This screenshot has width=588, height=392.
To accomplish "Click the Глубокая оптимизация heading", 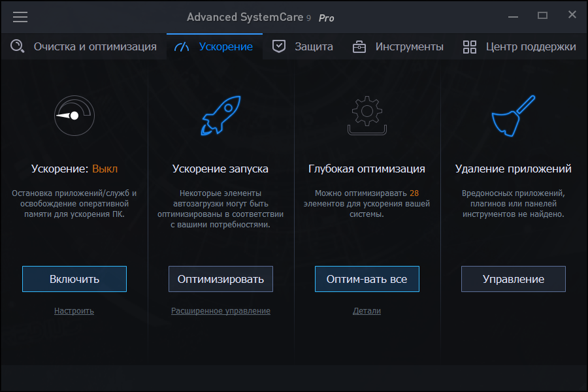I will pos(367,169).
